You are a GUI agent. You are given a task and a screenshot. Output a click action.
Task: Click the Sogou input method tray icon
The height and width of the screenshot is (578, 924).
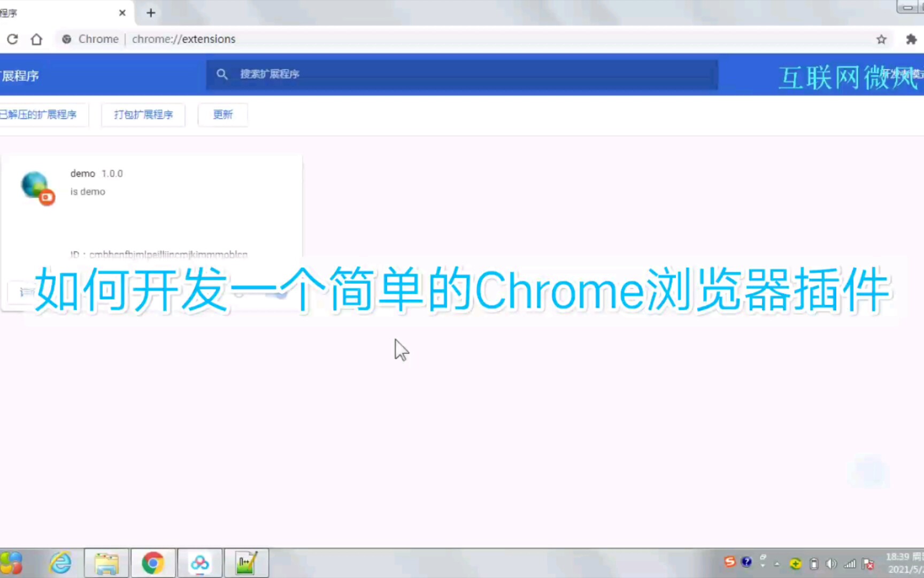click(730, 561)
